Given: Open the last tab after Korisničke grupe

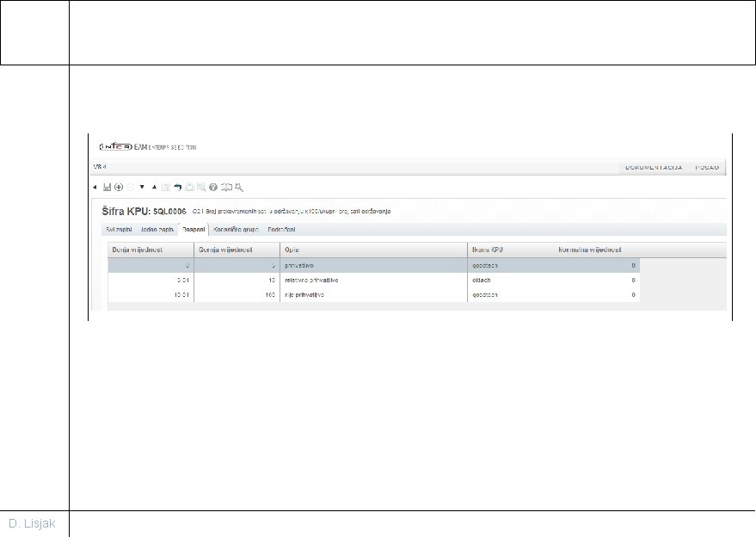Looking at the screenshot, I should click(x=281, y=230).
